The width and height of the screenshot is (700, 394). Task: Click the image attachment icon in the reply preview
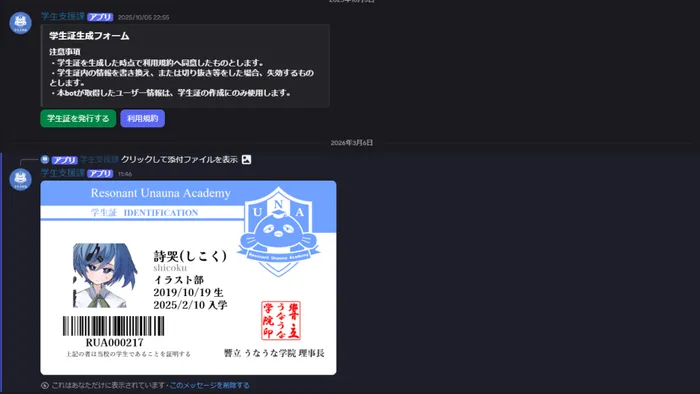[x=246, y=159]
